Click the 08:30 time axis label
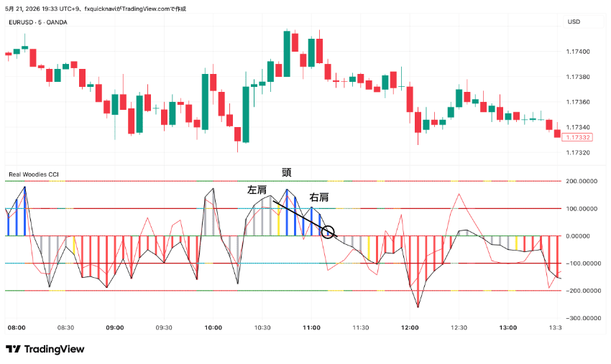This screenshot has width=611, height=364. coord(65,328)
